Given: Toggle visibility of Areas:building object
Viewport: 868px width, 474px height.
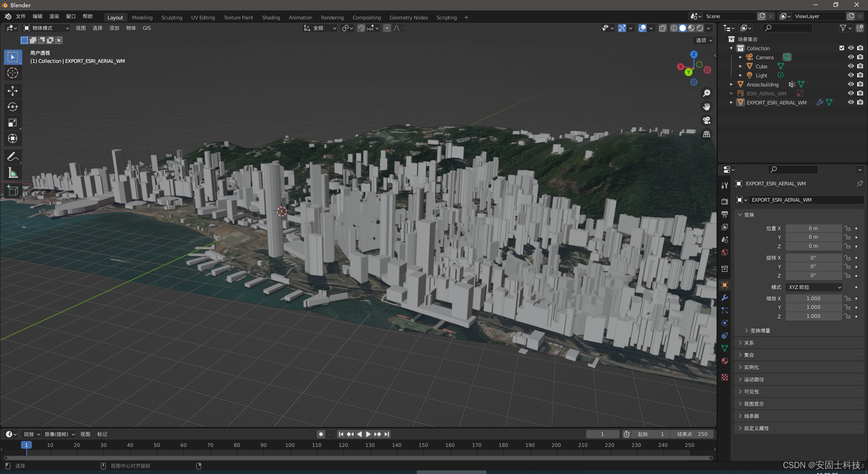Looking at the screenshot, I should [x=850, y=84].
